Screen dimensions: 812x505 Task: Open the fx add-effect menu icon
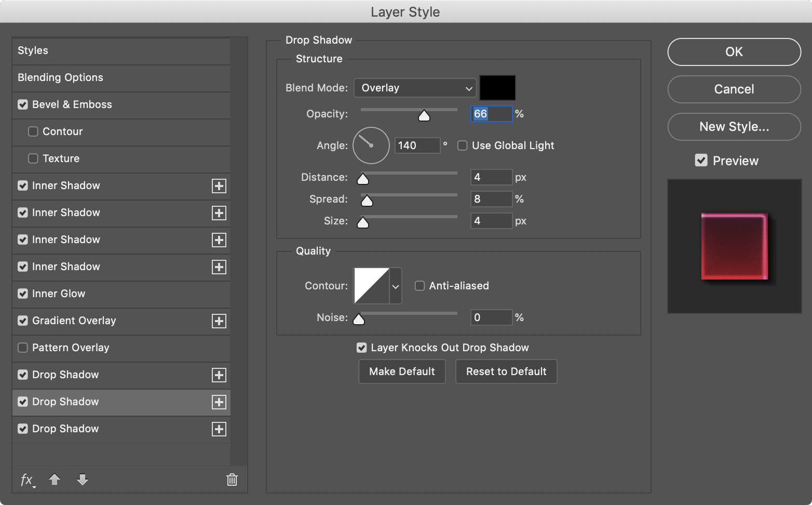tap(28, 480)
